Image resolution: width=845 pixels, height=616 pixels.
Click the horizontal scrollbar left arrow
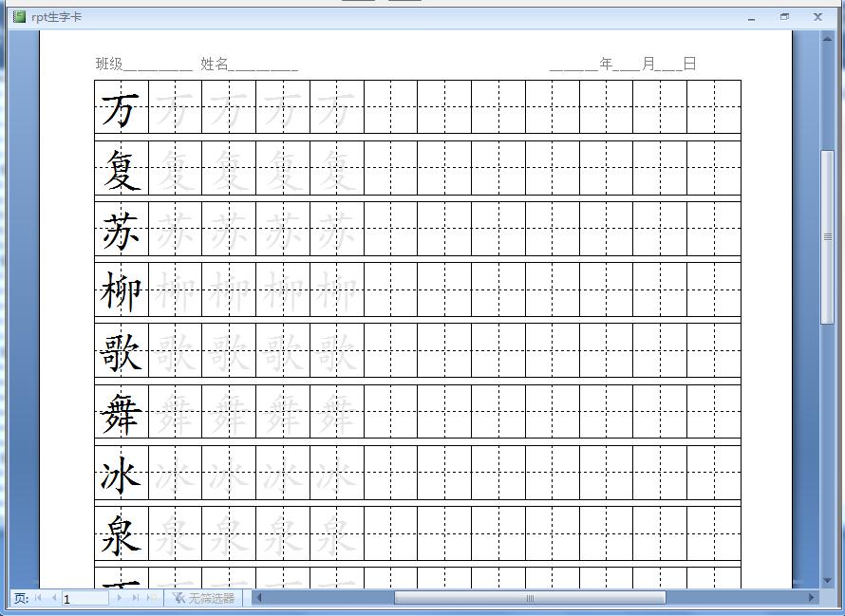(x=259, y=597)
